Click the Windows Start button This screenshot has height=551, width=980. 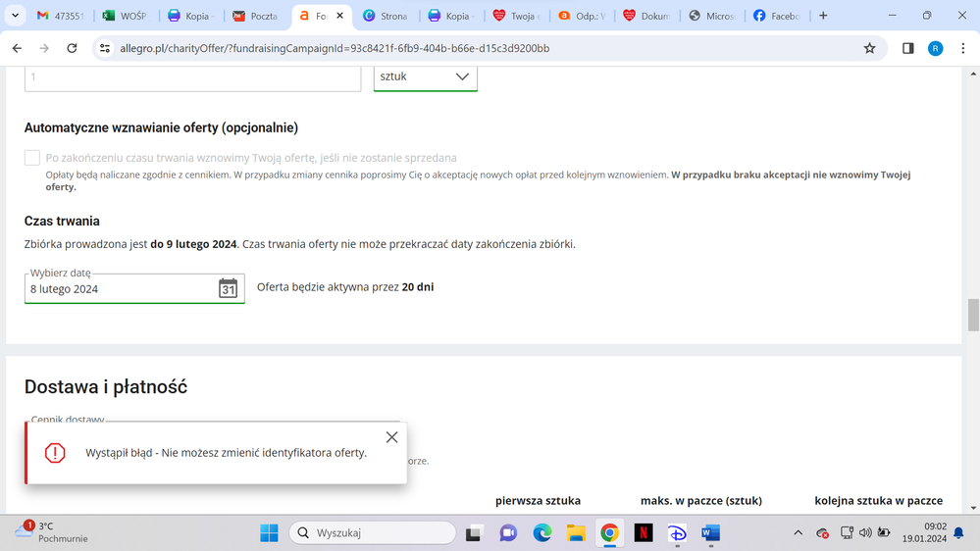click(x=269, y=532)
